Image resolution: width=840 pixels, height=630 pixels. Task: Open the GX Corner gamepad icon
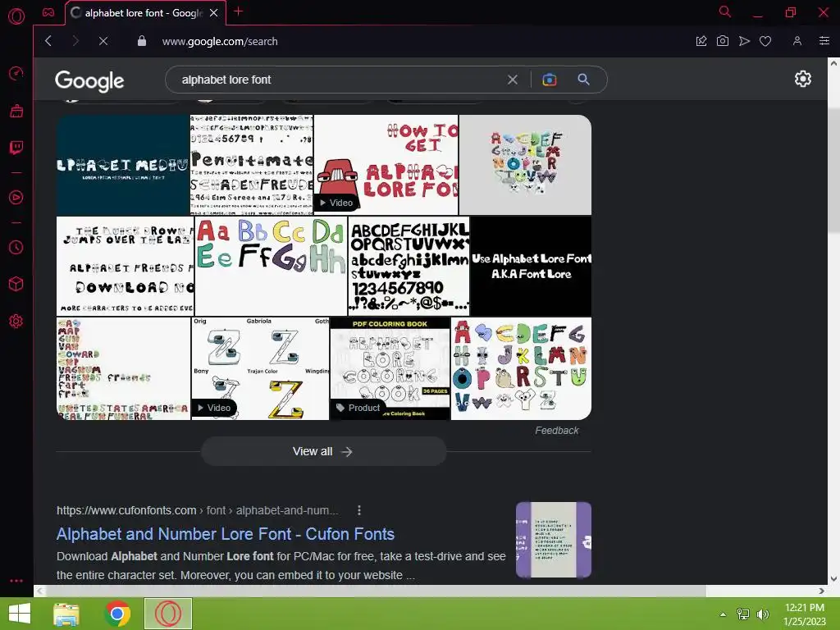[x=48, y=12]
